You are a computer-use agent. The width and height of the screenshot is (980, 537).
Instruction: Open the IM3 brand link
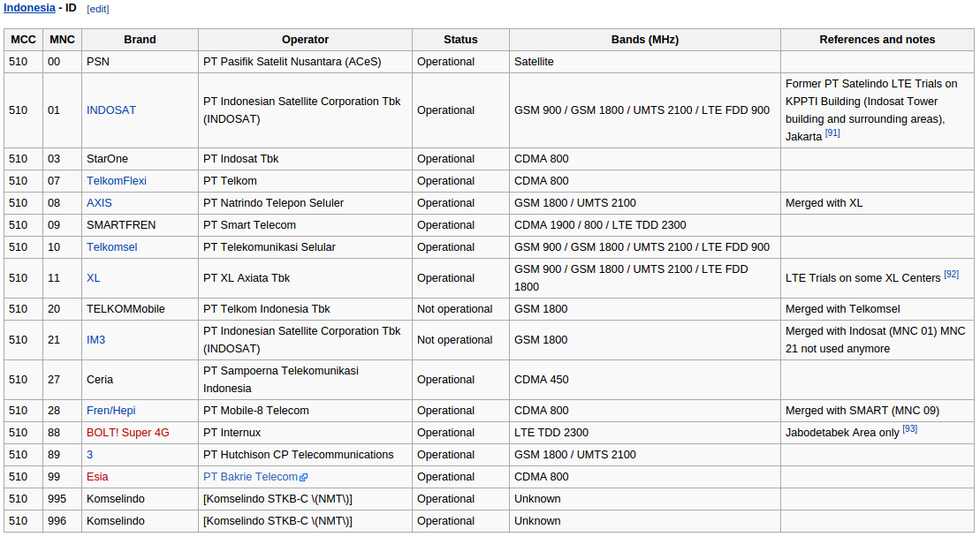pos(95,340)
